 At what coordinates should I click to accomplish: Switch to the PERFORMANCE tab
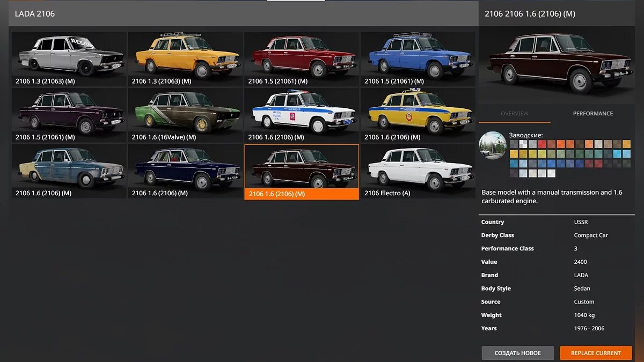[x=592, y=113]
